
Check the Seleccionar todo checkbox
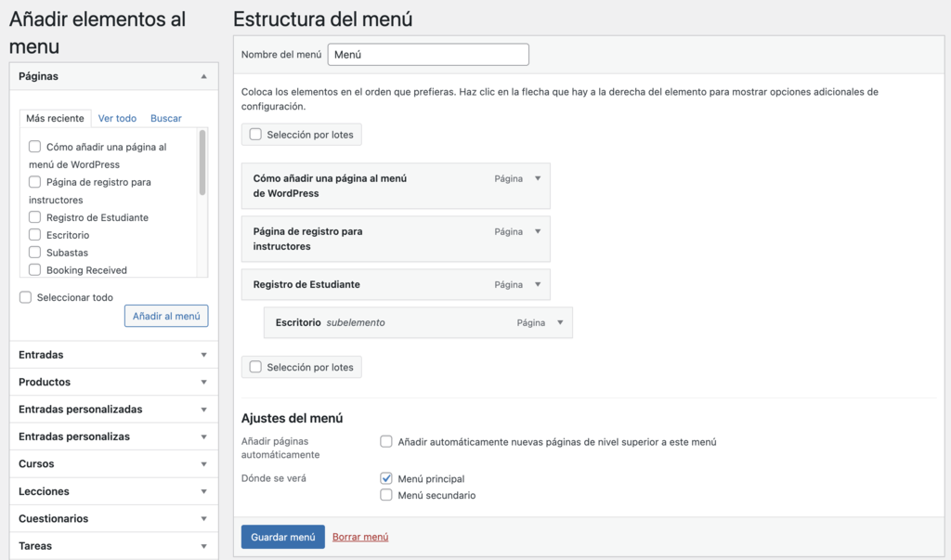[x=25, y=297]
